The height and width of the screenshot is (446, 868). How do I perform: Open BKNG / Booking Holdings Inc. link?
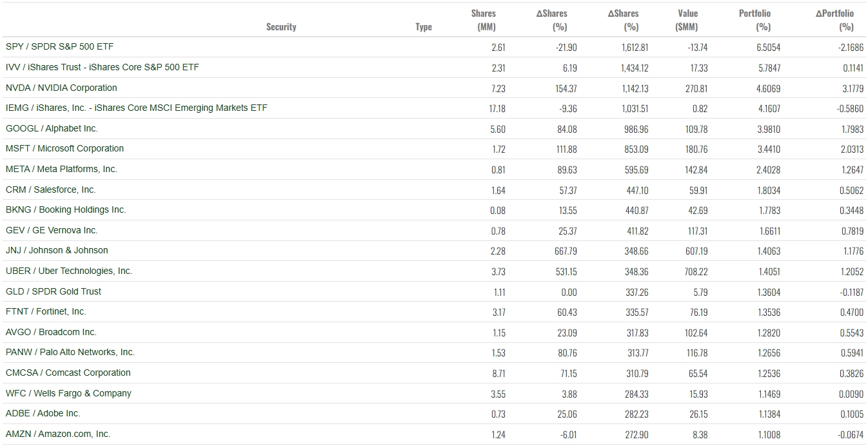66,209
